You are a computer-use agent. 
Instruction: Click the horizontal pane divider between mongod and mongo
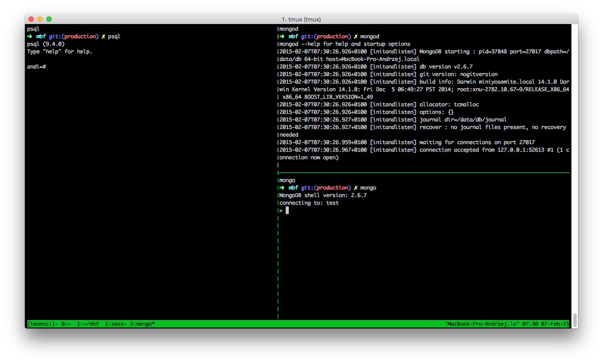point(424,173)
